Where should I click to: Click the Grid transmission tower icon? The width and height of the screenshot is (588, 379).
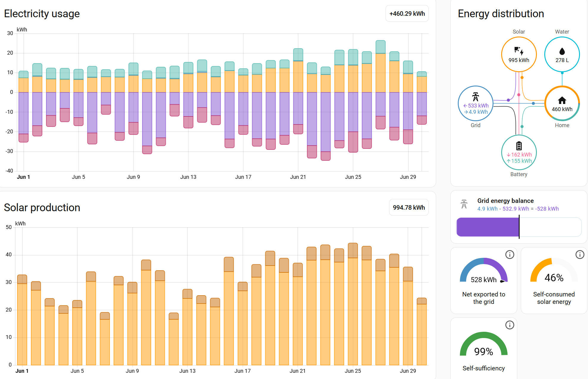pos(476,97)
